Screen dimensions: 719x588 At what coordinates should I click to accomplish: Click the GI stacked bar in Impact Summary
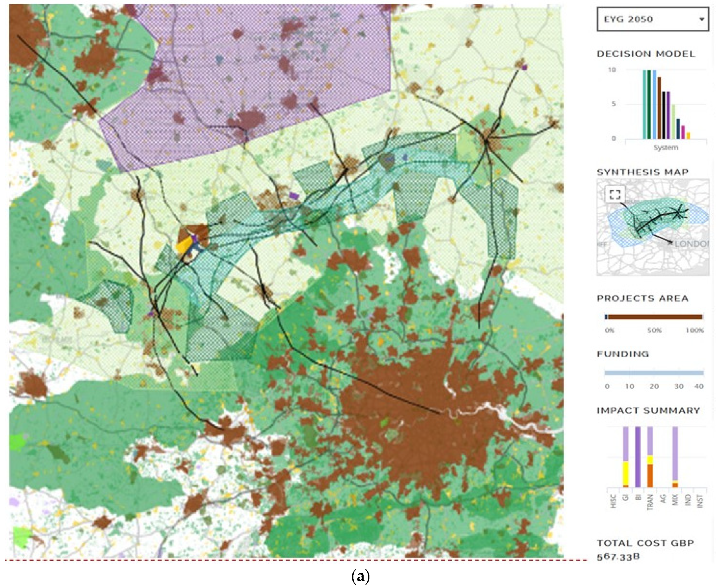[x=626, y=457]
